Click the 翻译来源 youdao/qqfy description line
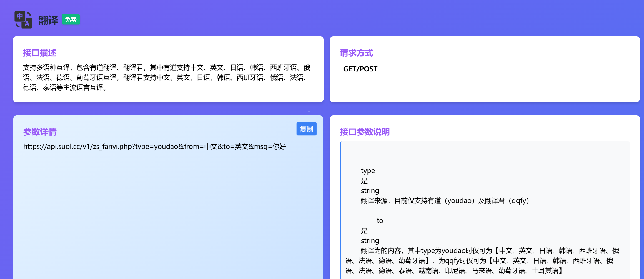The width and height of the screenshot is (644, 279). point(445,201)
